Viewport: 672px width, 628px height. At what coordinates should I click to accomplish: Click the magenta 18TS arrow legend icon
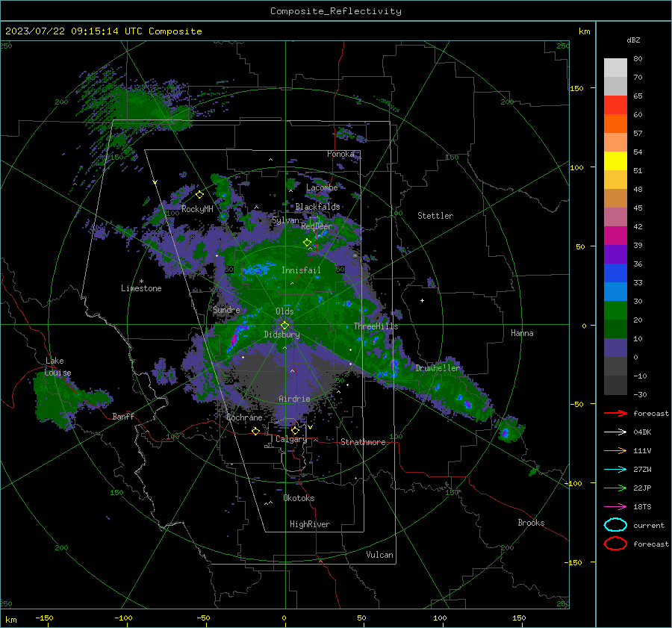pos(615,506)
